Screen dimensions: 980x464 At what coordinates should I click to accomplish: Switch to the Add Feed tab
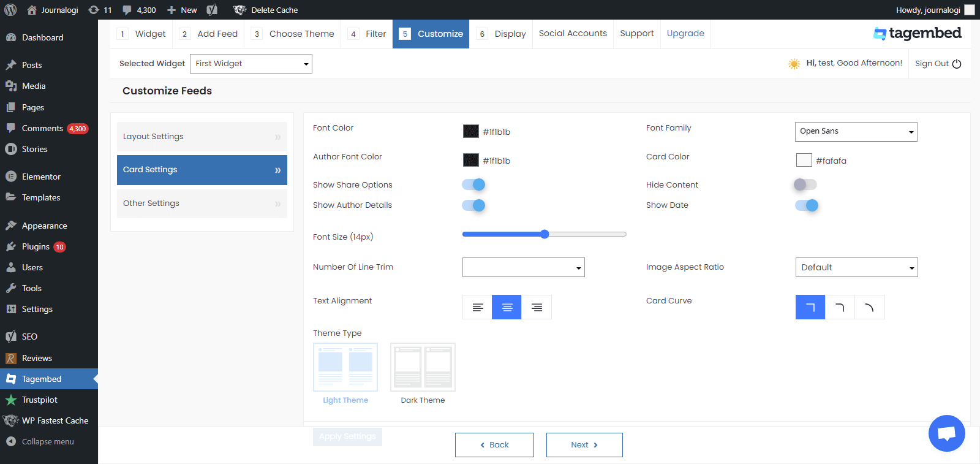pyautogui.click(x=209, y=34)
